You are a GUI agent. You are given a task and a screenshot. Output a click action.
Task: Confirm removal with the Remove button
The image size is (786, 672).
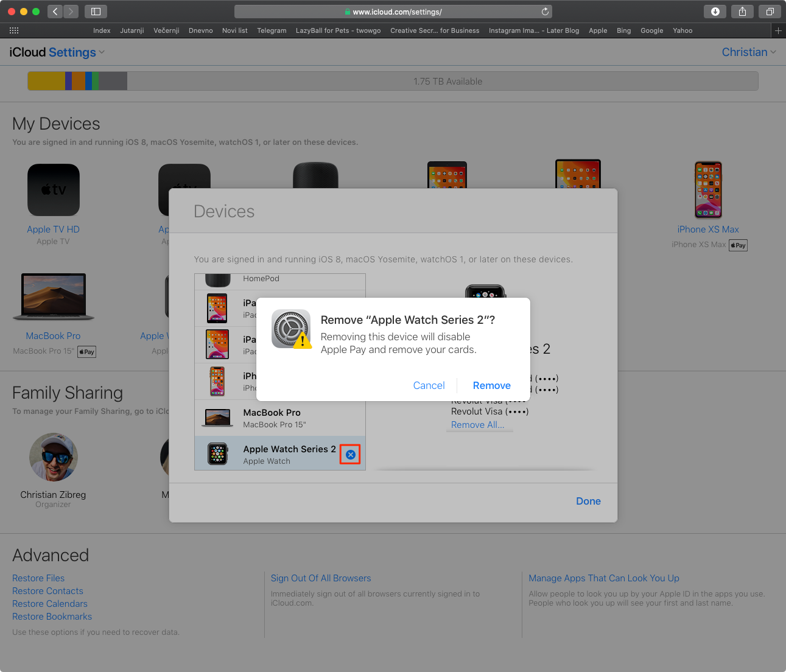491,385
